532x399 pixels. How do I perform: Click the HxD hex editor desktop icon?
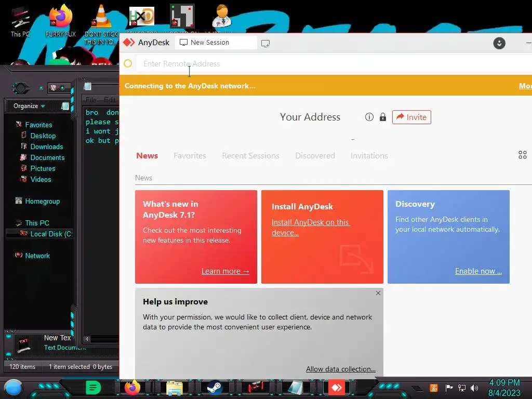click(141, 17)
